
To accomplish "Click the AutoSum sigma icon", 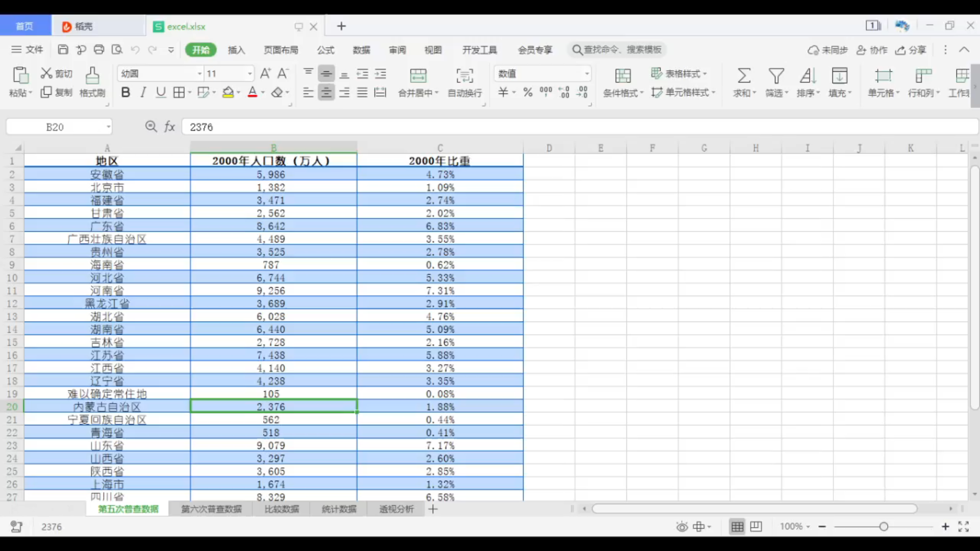I will [x=744, y=76].
